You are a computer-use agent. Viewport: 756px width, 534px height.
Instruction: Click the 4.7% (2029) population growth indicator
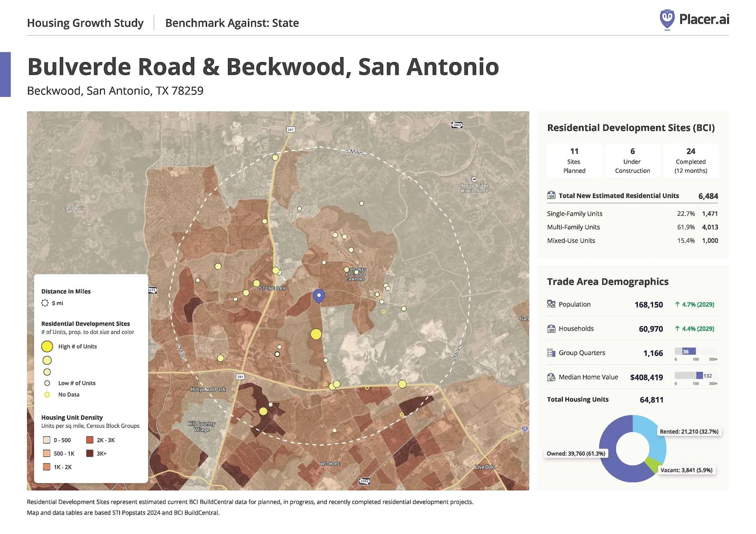(695, 304)
